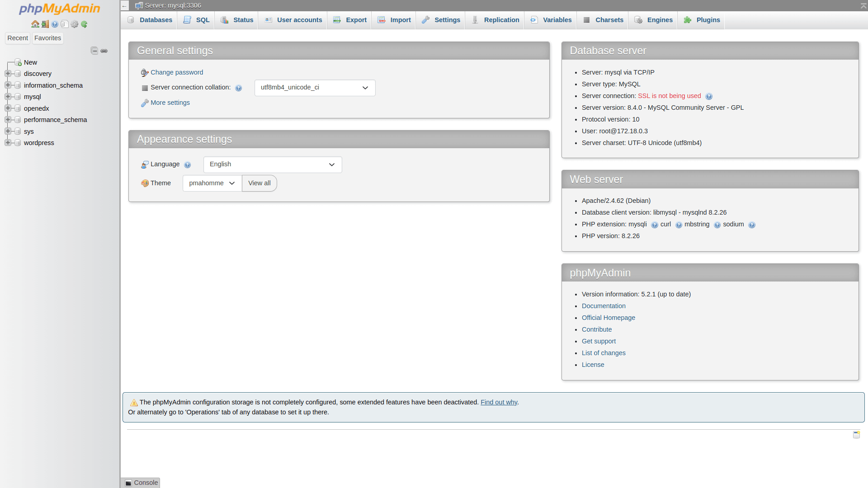The height and width of the screenshot is (488, 868).
Task: Expand the openedx database node
Action: pos(8,108)
